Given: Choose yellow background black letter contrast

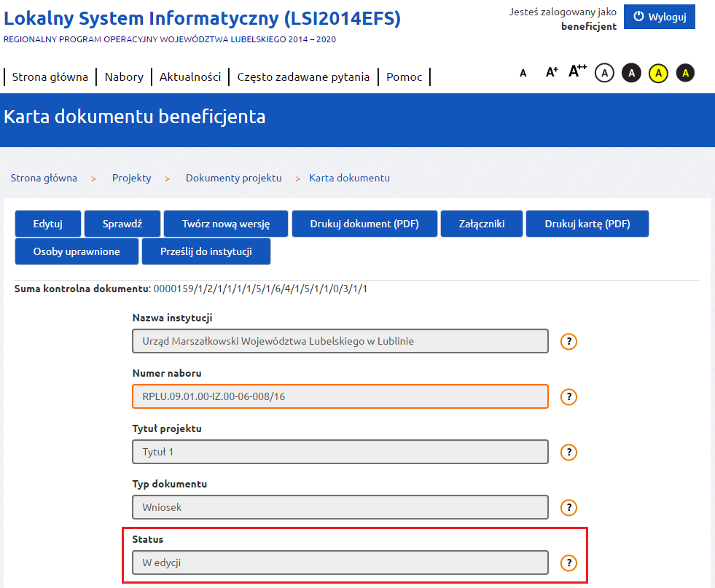Looking at the screenshot, I should (658, 73).
